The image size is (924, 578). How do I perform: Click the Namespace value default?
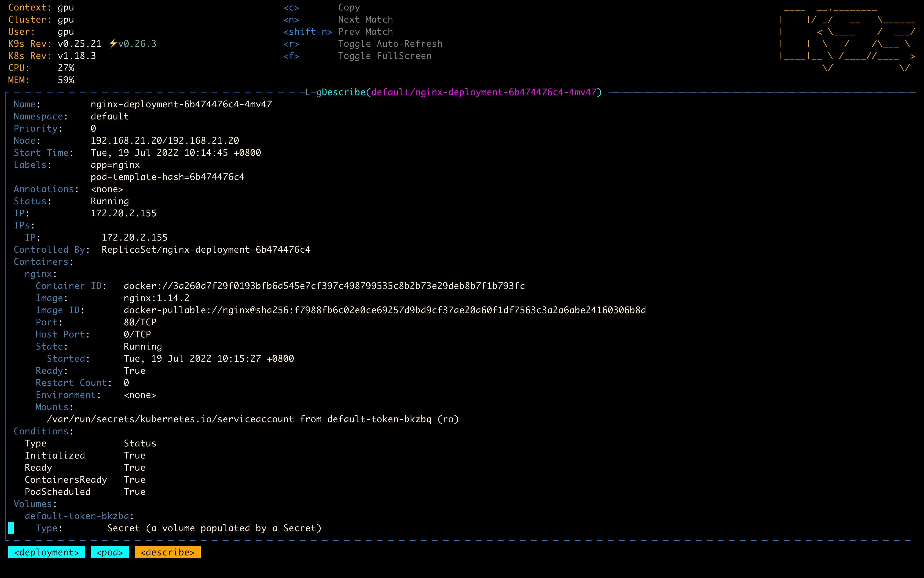(x=109, y=117)
